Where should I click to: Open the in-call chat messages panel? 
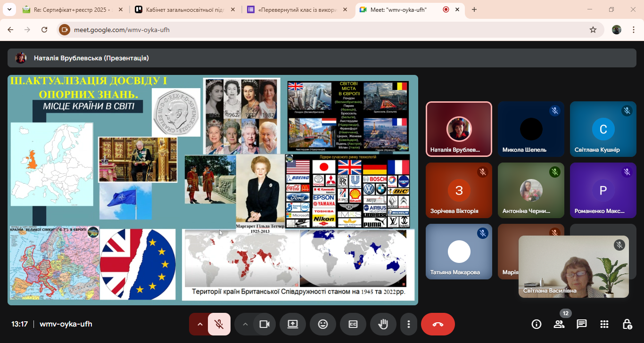click(582, 324)
